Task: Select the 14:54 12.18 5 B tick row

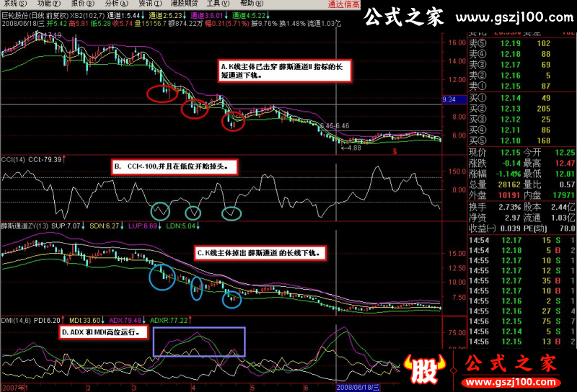Action: 521,251
